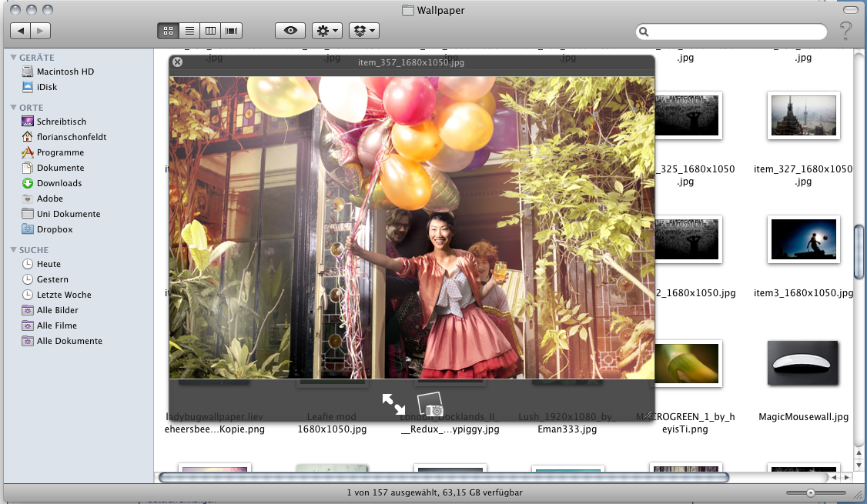The image size is (867, 504).
Task: Open Dokumente folder icon in sidebar
Action: pyautogui.click(x=28, y=168)
